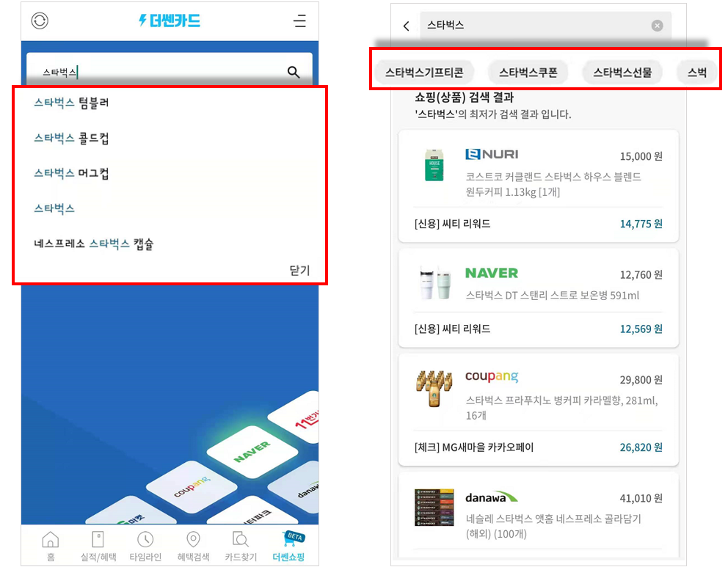Tap the refresh circle icon in header
This screenshot has height=567, width=728.
[x=40, y=21]
